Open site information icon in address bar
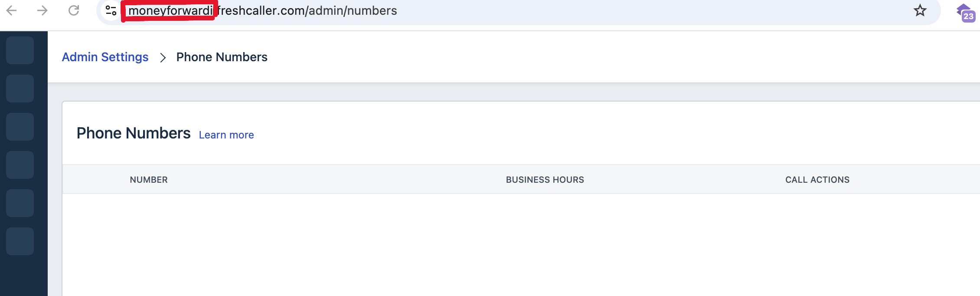Screen dimensions: 980x296 pos(111,10)
